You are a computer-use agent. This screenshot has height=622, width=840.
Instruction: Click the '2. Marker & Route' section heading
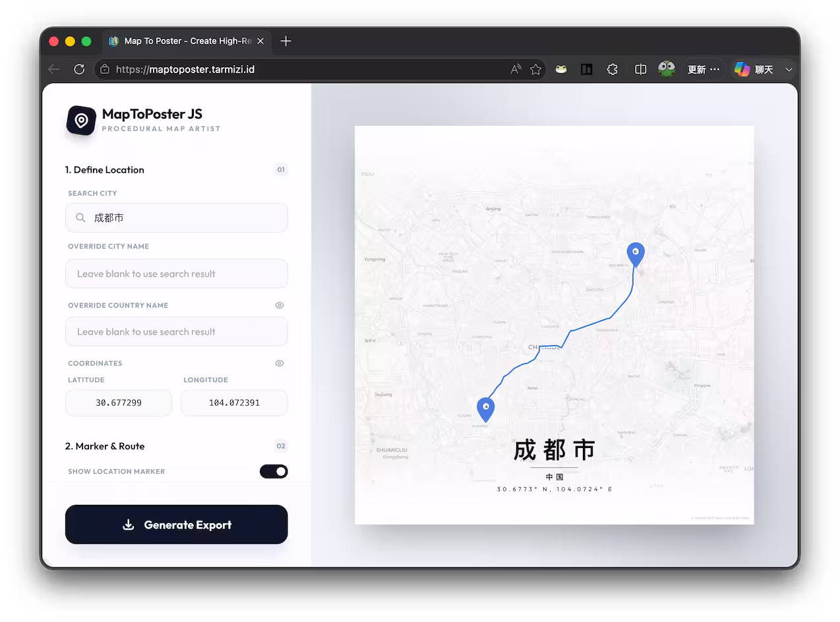[105, 446]
